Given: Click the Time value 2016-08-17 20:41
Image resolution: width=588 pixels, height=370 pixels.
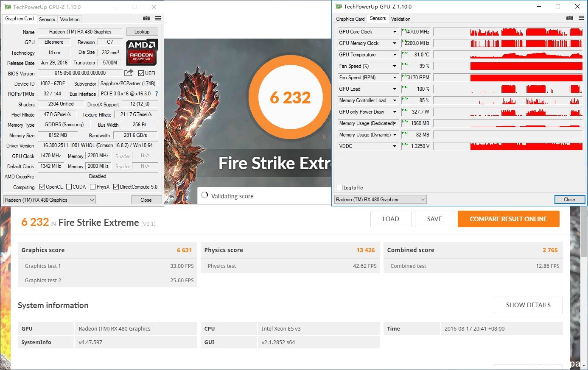Looking at the screenshot, I should (474, 328).
